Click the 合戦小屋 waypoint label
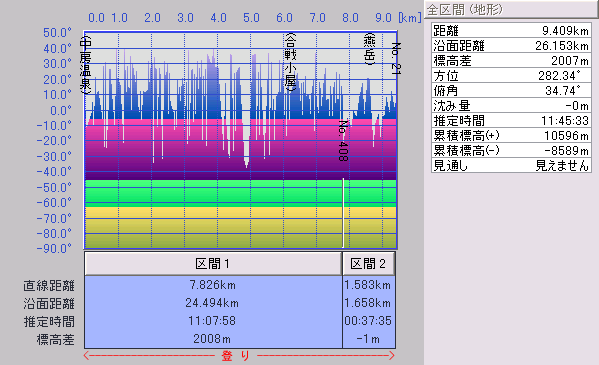This screenshot has width=599, height=365. tap(290, 62)
